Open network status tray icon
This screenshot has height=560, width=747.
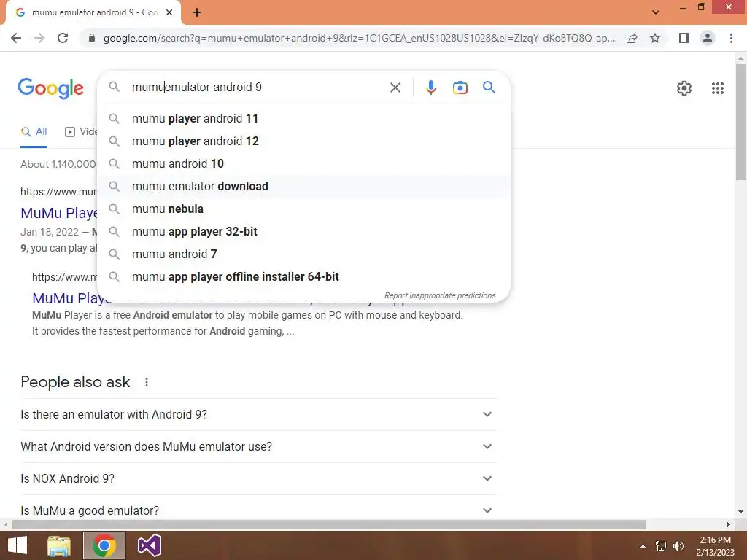click(661, 546)
